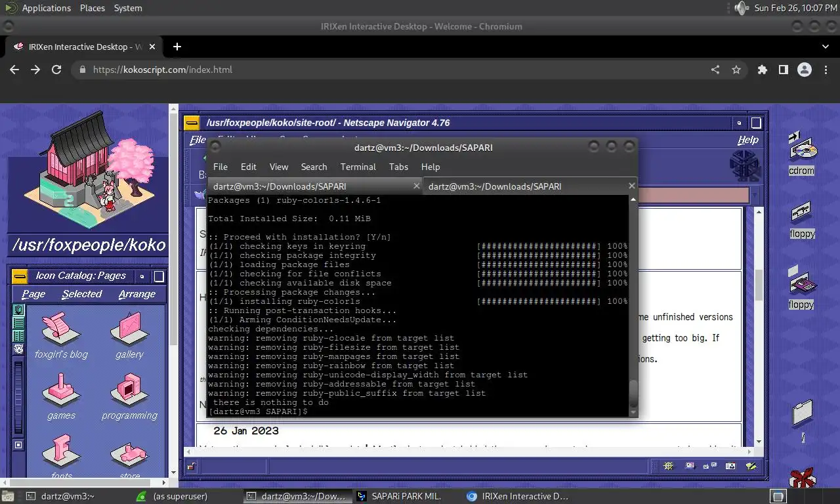Open the Icon Catalog window menu button

(20, 276)
